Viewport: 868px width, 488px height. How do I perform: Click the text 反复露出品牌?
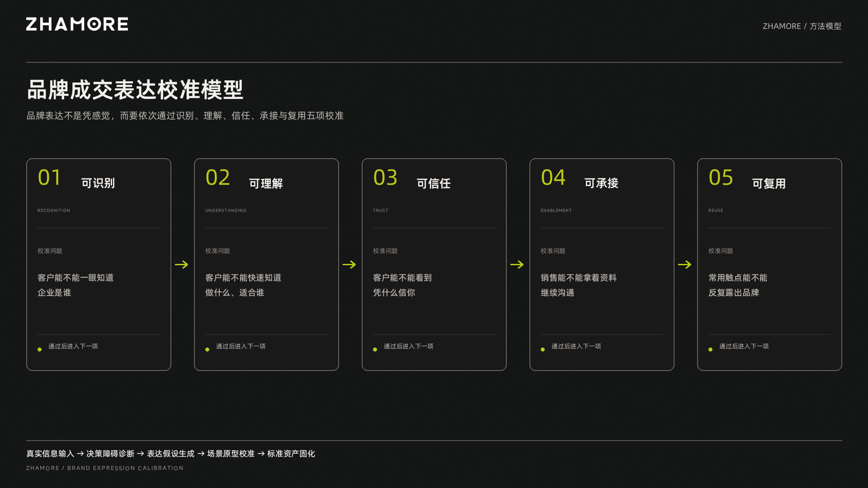pyautogui.click(x=734, y=292)
